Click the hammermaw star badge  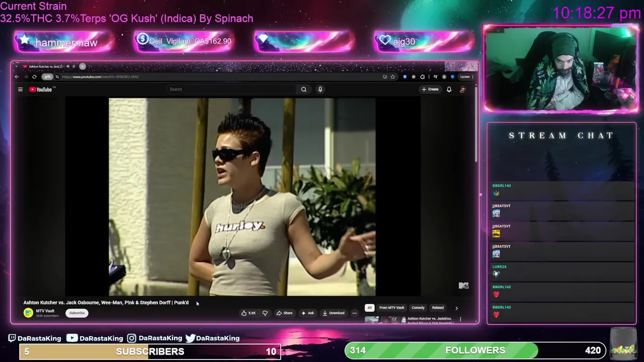point(25,41)
